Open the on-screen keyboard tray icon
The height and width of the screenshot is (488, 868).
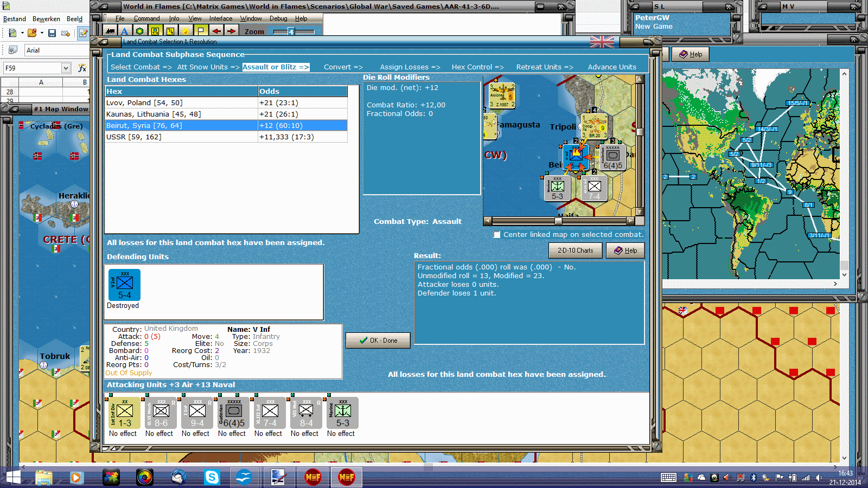tap(668, 478)
